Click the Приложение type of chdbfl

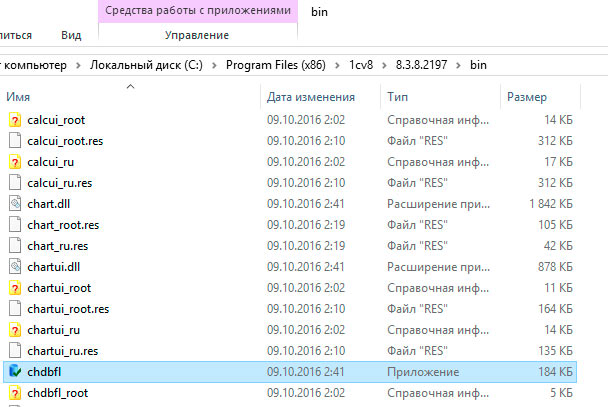(423, 372)
